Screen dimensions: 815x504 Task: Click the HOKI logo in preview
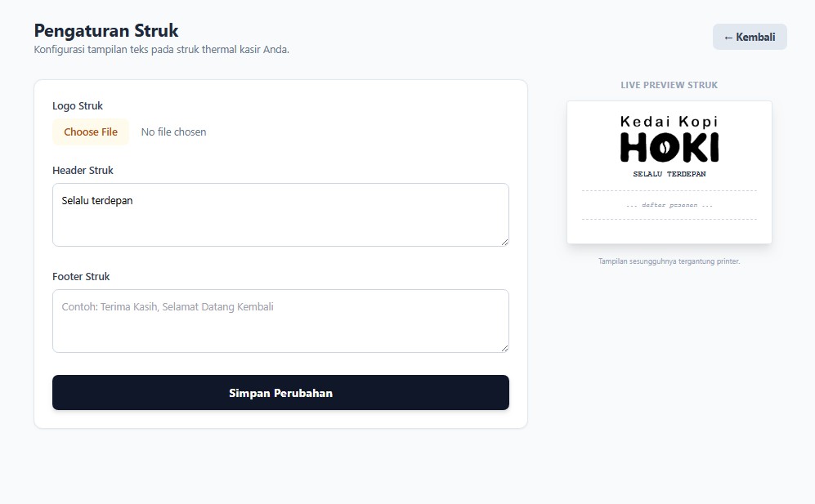click(x=669, y=147)
